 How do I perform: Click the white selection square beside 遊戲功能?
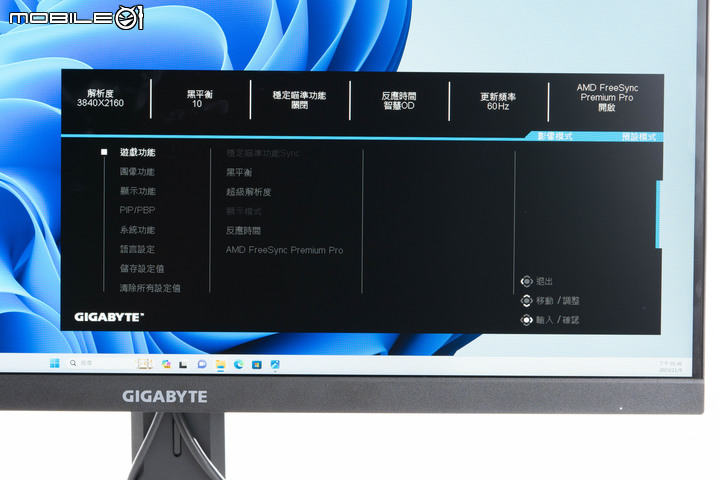104,152
